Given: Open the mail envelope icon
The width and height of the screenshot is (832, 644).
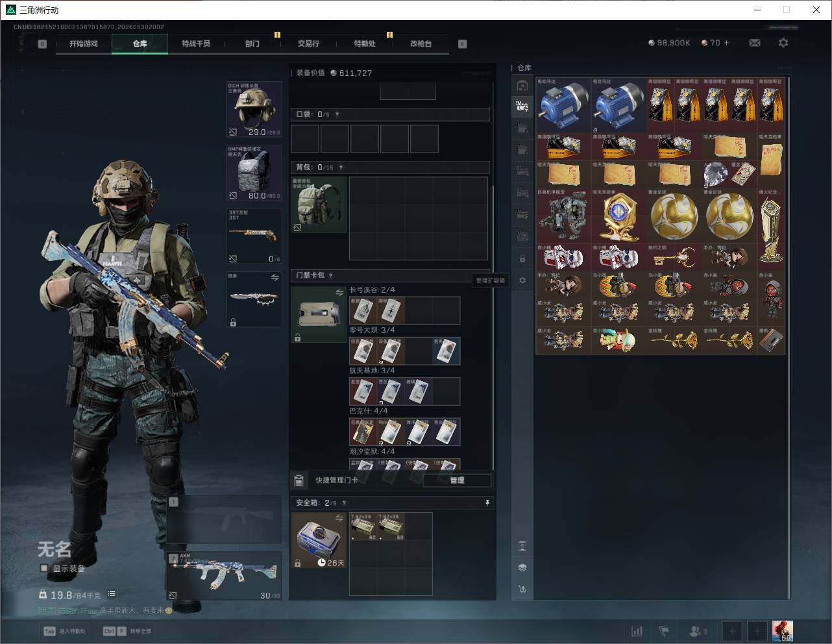Looking at the screenshot, I should 754,43.
